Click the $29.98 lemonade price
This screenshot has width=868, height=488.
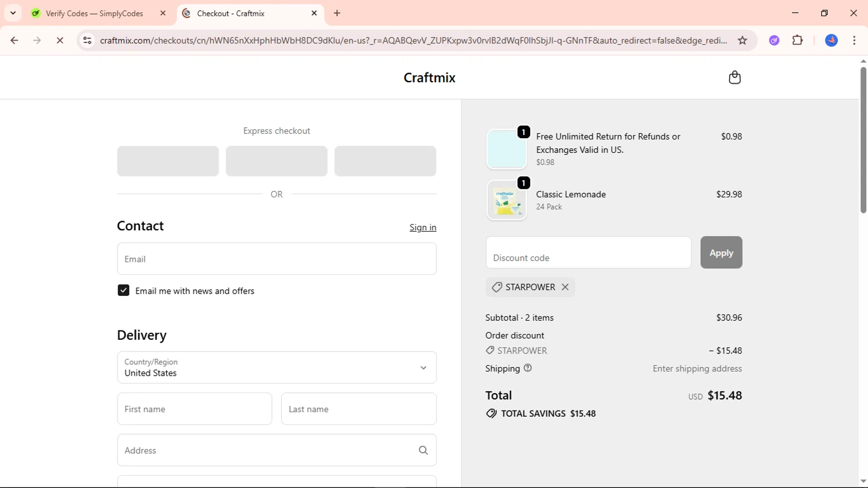(729, 195)
